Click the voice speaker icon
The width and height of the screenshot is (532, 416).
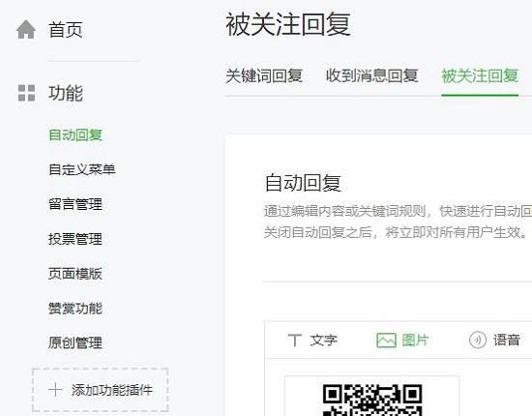pyautogui.click(x=478, y=340)
